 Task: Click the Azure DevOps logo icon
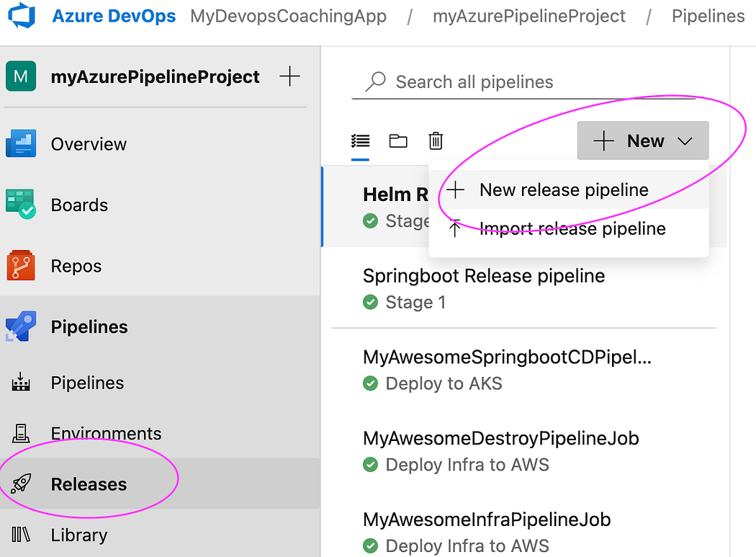[22, 14]
